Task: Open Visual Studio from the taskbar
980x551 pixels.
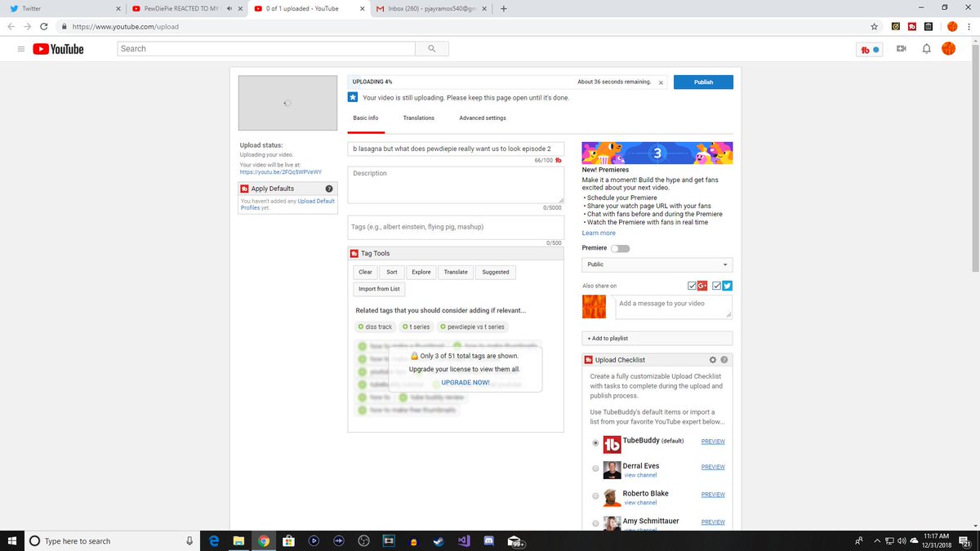Action: (x=464, y=540)
